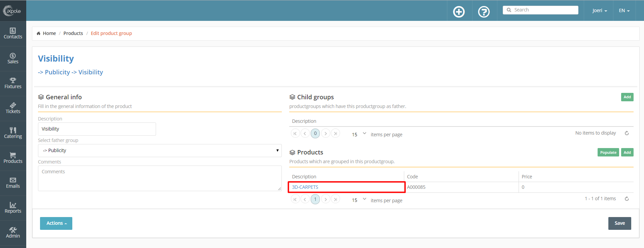Go to first page of Products grid
The width and height of the screenshot is (644, 248).
295,199
